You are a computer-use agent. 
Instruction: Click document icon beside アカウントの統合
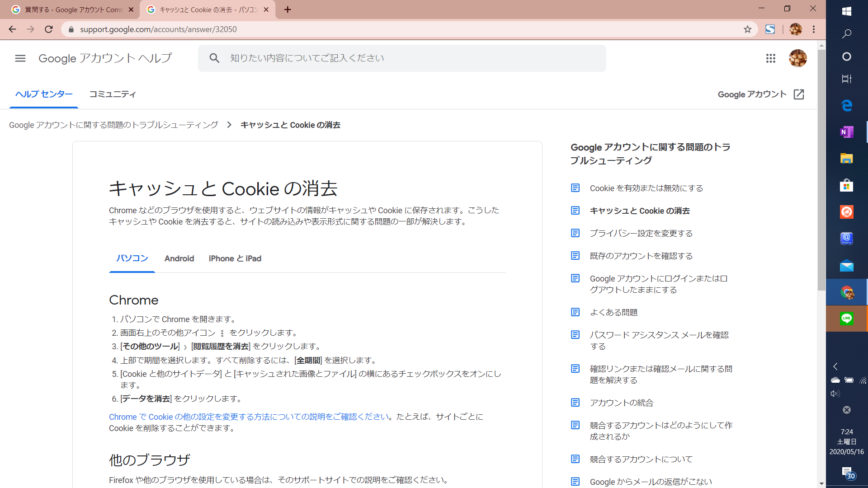point(575,403)
